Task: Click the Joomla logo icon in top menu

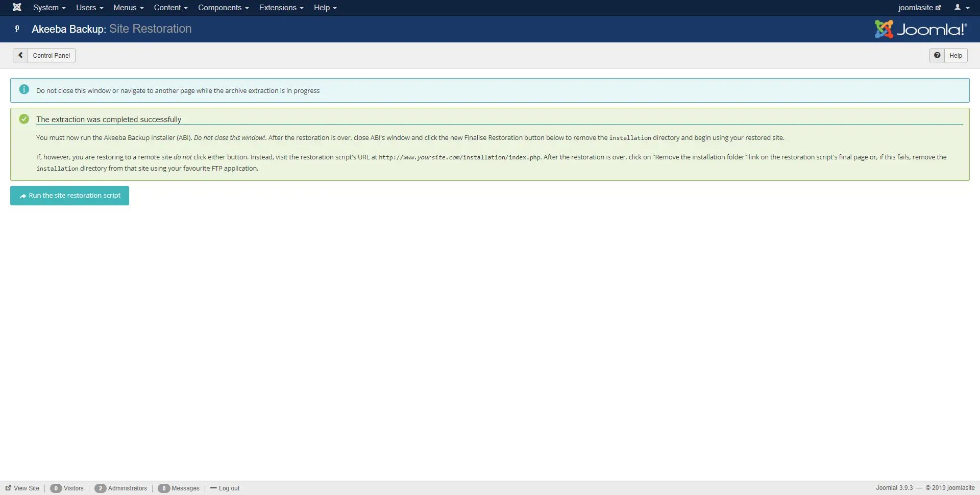Action: (17, 7)
